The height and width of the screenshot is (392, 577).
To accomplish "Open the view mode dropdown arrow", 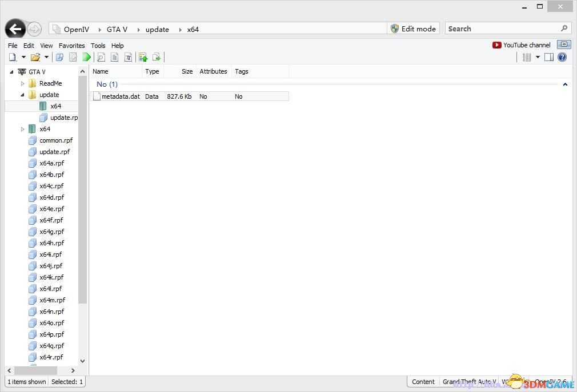I will (x=538, y=57).
